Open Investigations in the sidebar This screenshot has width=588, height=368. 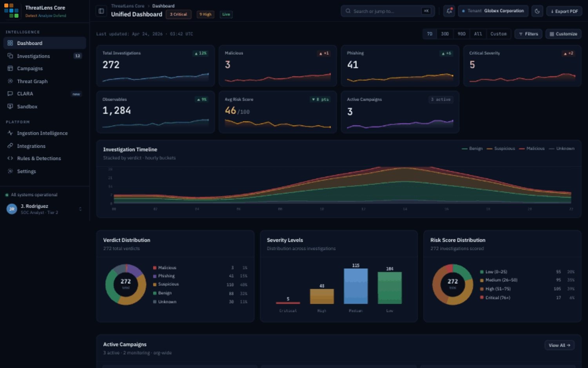45,56
